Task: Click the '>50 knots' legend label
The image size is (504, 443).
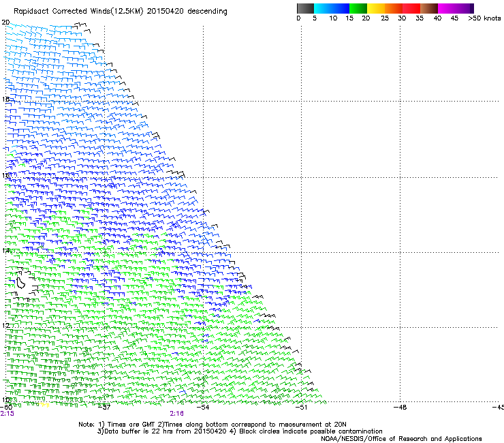Action: tap(484, 18)
